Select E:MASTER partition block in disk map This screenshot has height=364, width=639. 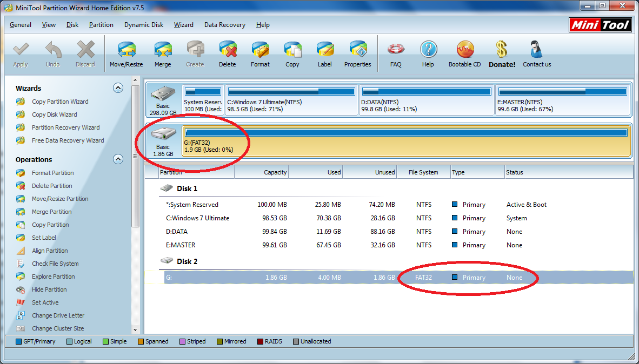coord(563,100)
